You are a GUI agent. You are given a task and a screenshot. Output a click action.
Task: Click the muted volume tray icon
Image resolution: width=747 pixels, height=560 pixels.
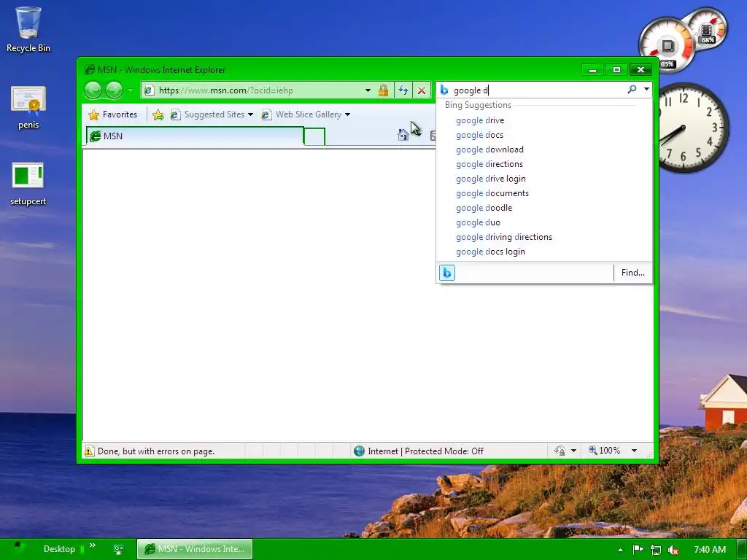673,550
